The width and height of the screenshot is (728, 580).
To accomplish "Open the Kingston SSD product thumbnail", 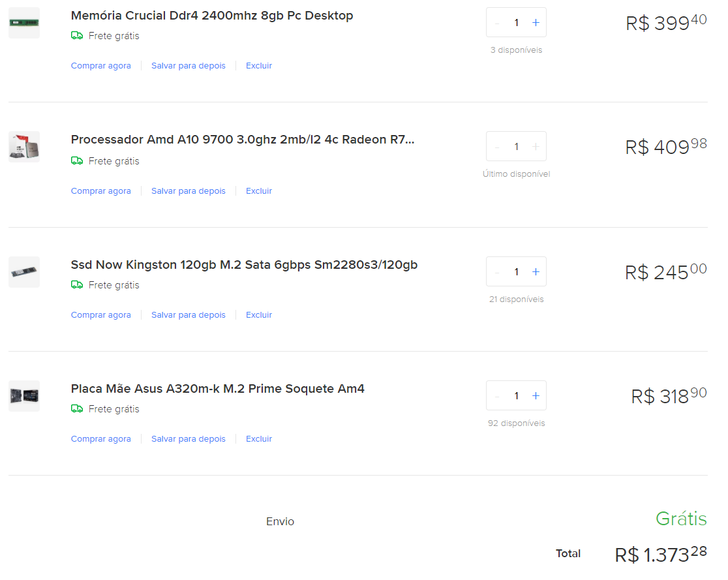I will (24, 271).
